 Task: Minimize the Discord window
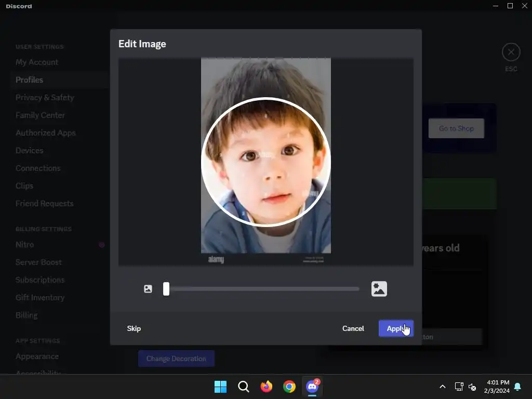(496, 6)
